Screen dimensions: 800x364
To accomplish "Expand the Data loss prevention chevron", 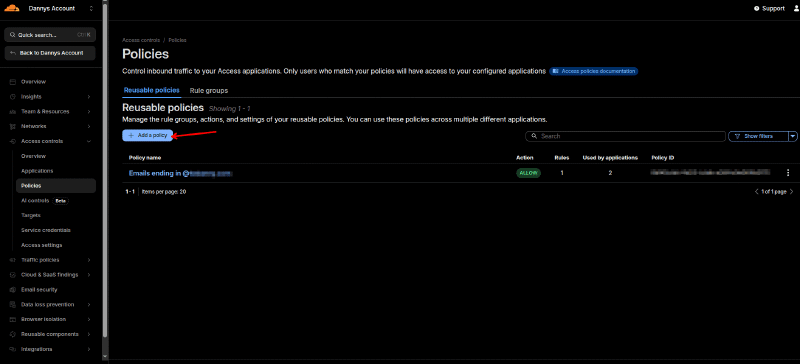I will coord(89,304).
